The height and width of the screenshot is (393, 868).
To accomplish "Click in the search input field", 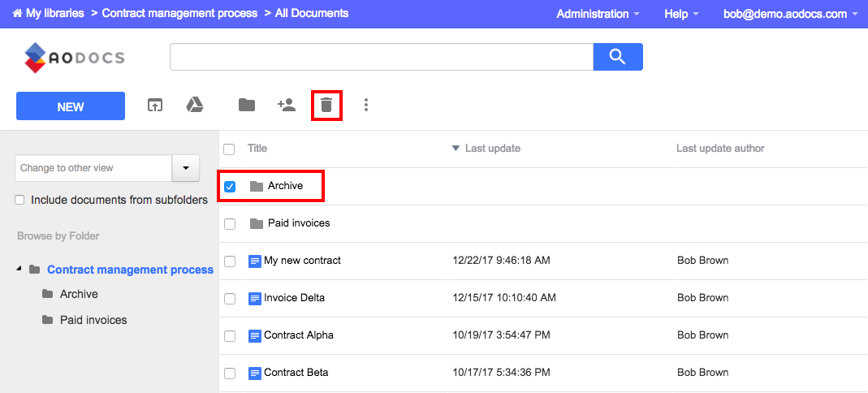I will (382, 57).
